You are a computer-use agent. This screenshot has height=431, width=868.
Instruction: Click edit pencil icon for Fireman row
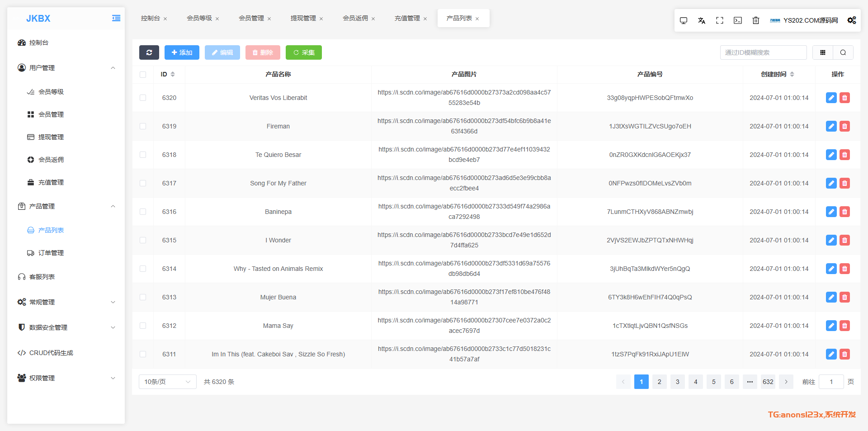point(831,126)
